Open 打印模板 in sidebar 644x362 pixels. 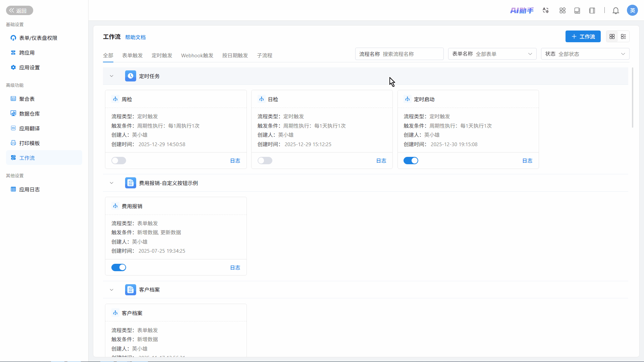click(x=29, y=143)
